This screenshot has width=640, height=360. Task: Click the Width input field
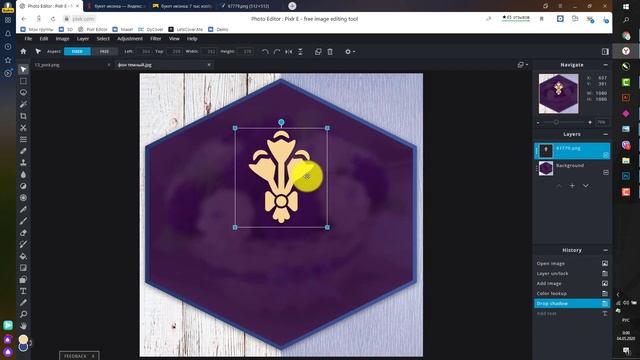point(209,51)
